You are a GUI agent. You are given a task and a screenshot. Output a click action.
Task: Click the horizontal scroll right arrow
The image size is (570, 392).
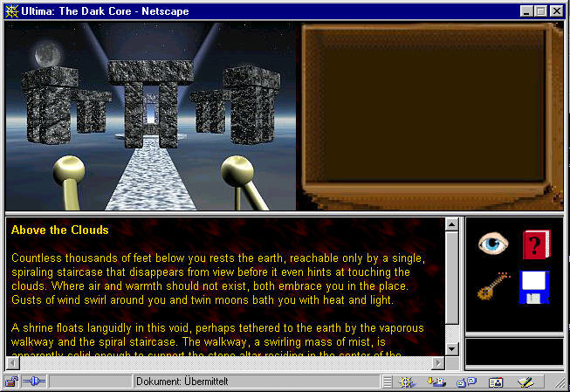coord(438,363)
